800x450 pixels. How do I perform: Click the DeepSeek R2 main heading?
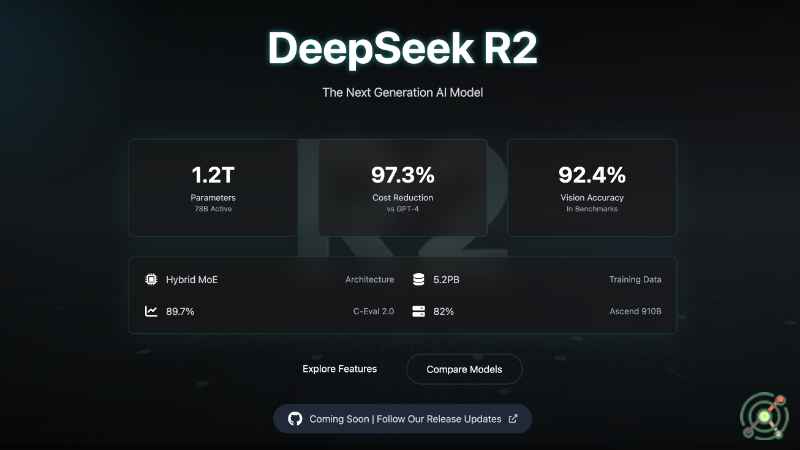coord(400,47)
